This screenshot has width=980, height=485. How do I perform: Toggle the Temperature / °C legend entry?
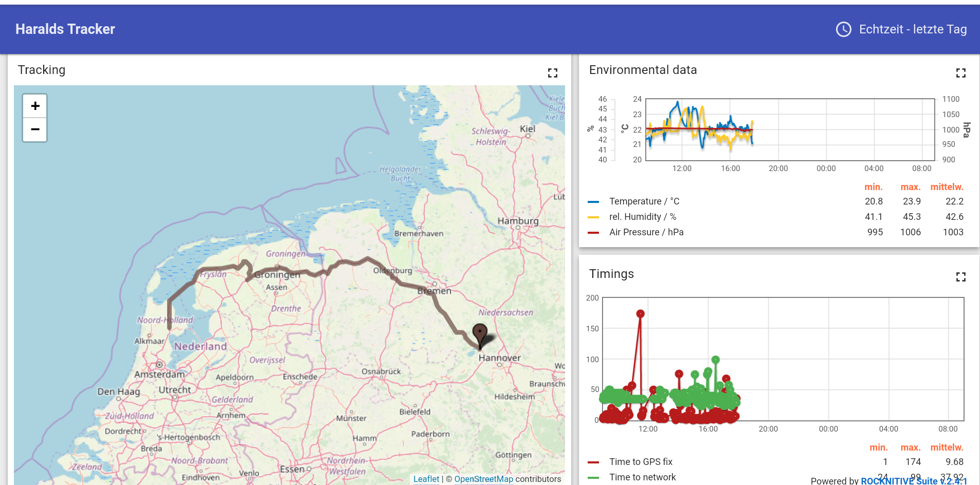point(644,201)
